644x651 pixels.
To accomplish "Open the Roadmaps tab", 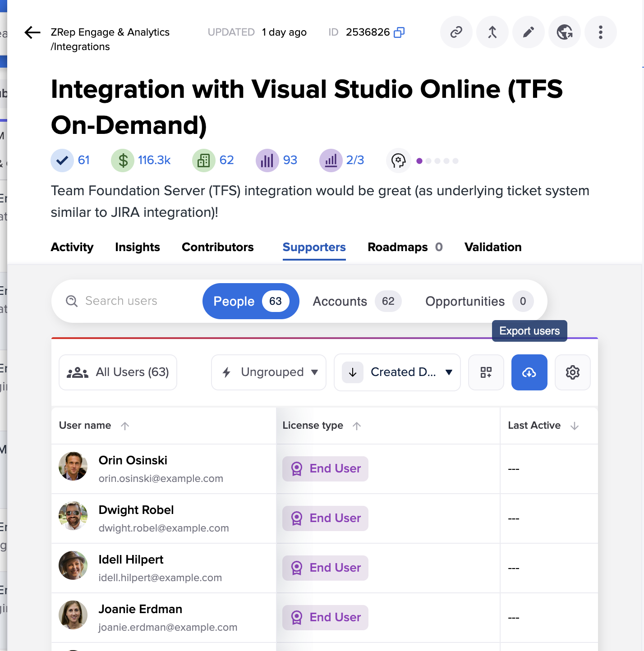I will [405, 247].
